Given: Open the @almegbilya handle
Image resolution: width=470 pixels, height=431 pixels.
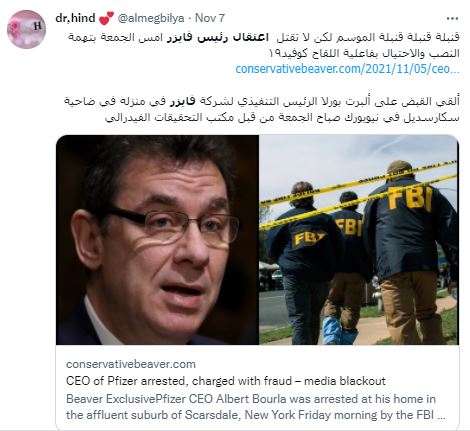Looking at the screenshot, I should pyautogui.click(x=151, y=18).
